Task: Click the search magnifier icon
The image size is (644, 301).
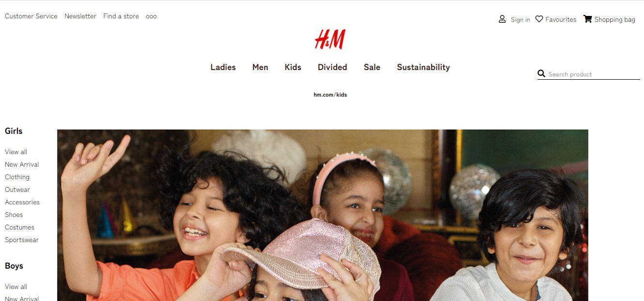Action: tap(541, 73)
